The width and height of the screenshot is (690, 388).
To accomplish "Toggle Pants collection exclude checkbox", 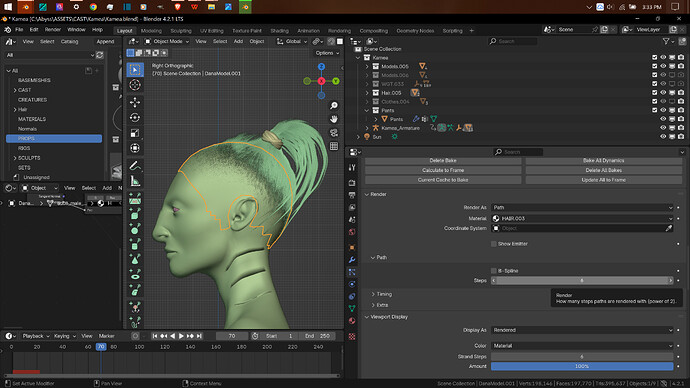I will (654, 110).
